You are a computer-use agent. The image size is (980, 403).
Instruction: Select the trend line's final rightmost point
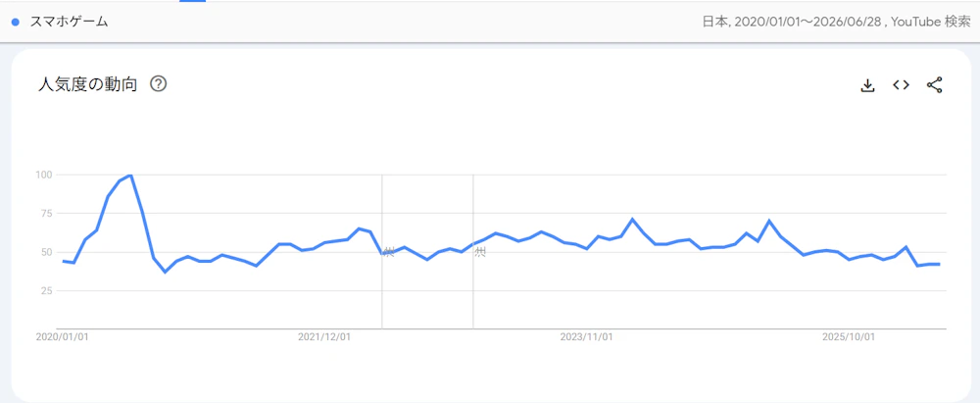940,264
